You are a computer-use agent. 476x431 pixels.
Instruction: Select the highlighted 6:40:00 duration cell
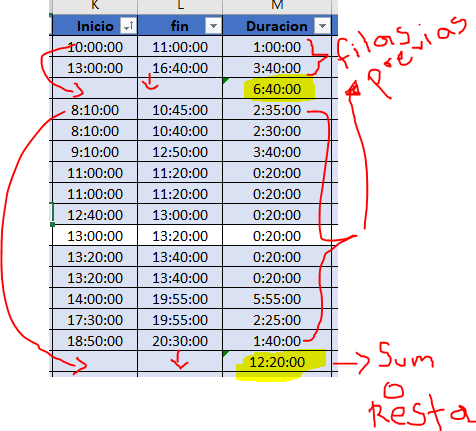tap(277, 89)
